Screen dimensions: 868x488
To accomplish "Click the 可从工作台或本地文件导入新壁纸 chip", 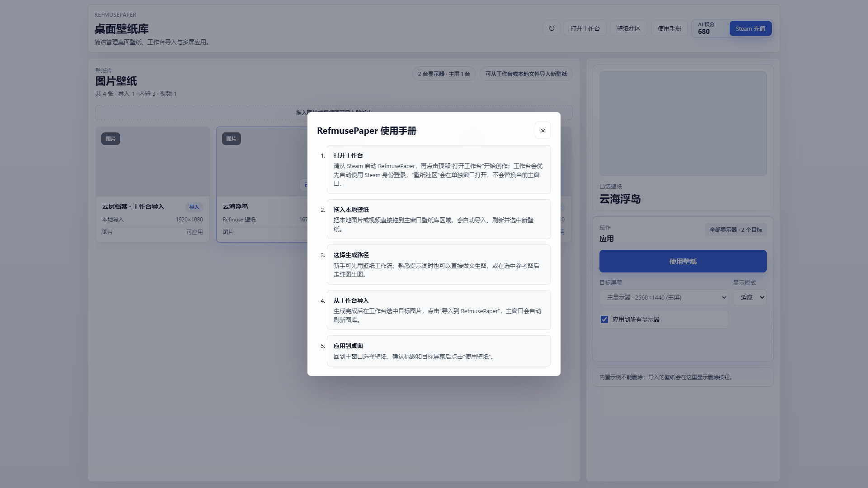I will tap(526, 74).
